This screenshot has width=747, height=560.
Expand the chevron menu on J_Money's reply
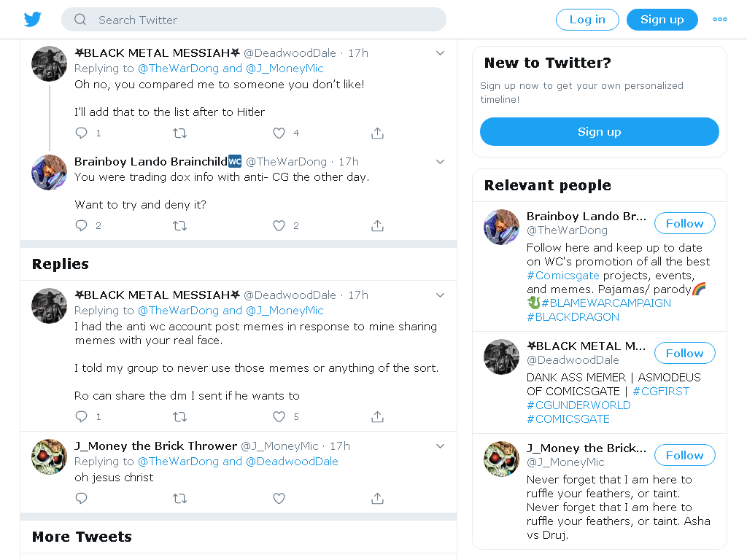click(440, 446)
